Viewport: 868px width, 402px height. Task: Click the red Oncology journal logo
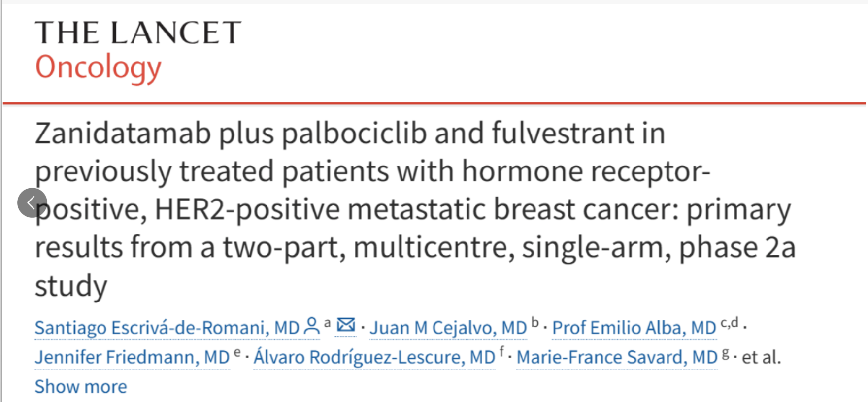point(99,67)
